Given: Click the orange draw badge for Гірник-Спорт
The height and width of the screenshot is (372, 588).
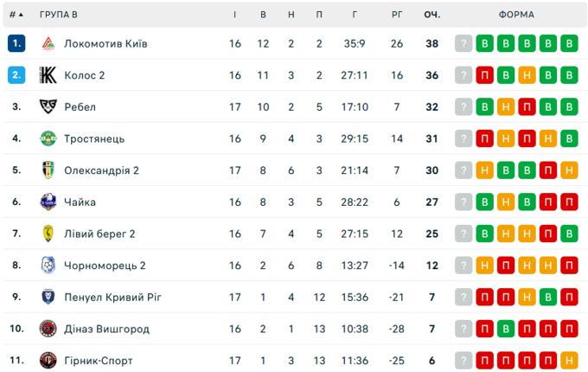Looking at the screenshot, I should pyautogui.click(x=568, y=360).
